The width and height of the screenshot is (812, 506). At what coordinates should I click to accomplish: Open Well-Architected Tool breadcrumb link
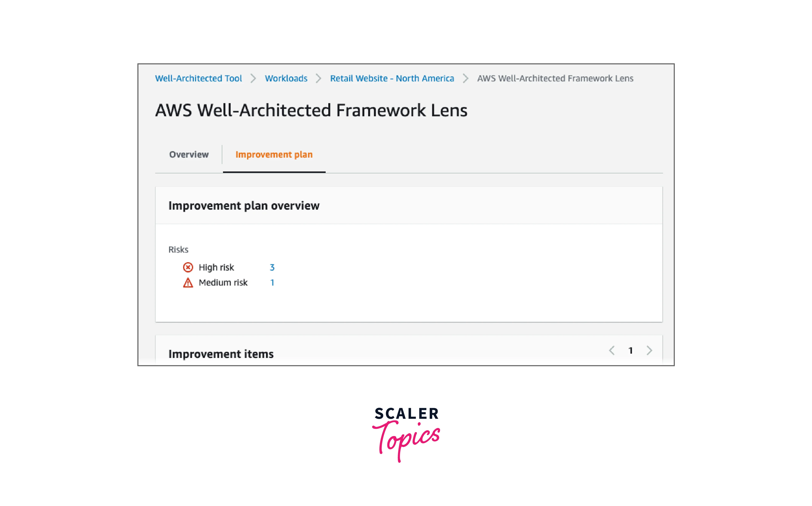pos(198,78)
